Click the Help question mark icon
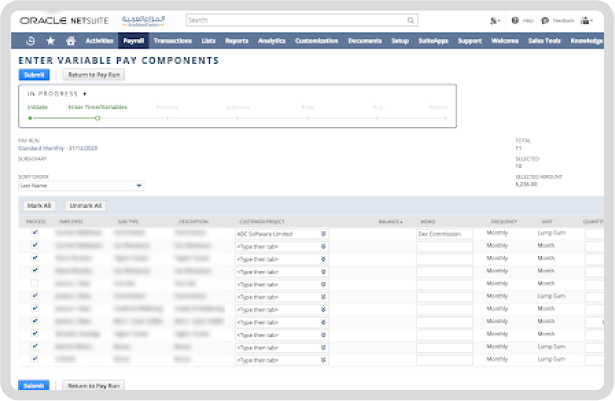 coord(515,19)
